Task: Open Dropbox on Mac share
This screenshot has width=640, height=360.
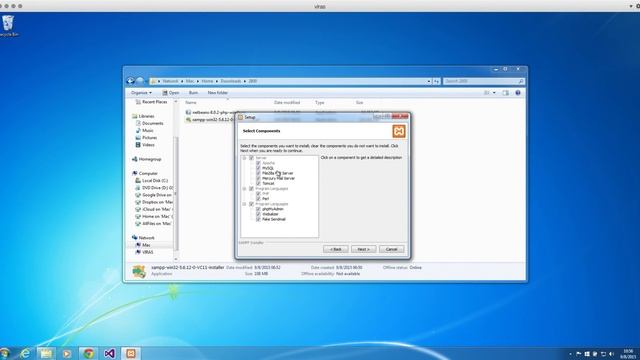Action: click(x=154, y=202)
